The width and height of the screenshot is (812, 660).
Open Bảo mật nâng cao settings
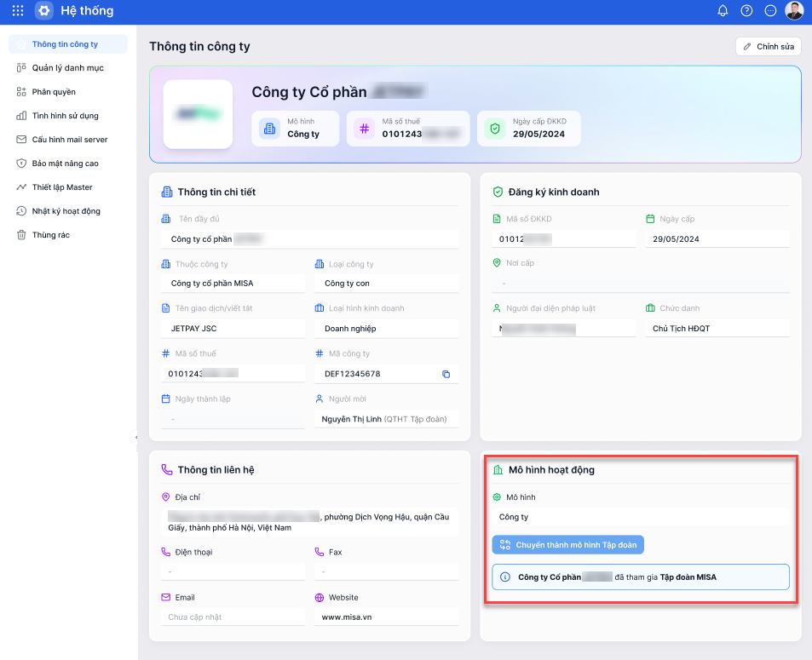coord(65,164)
